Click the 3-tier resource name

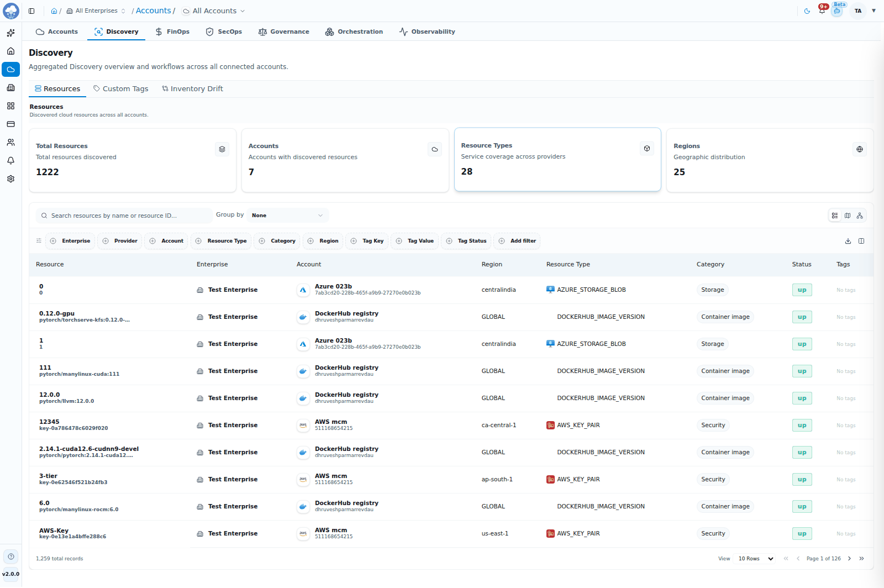click(48, 476)
